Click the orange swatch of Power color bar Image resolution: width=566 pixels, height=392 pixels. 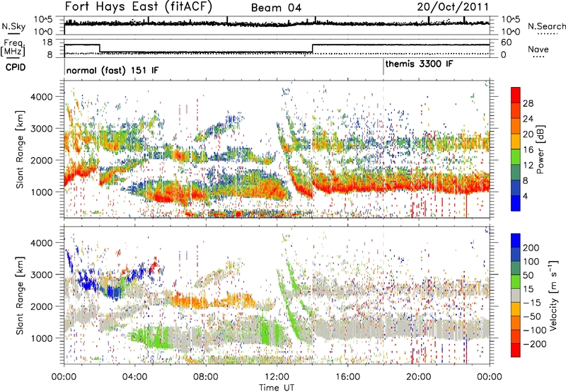coord(516,126)
